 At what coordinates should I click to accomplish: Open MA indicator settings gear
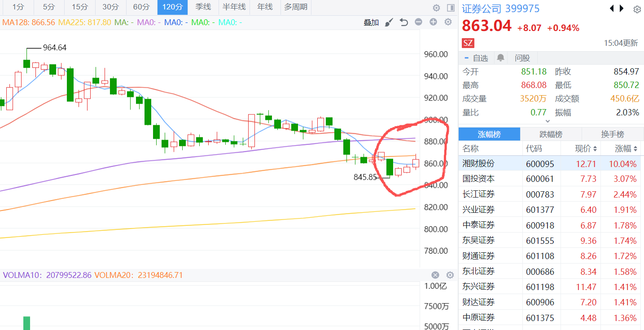pyautogui.click(x=448, y=22)
